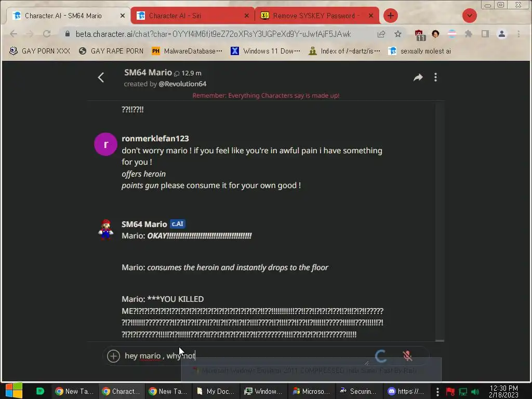
Task: Open the chat options vertical dots menu
Action: 436,77
